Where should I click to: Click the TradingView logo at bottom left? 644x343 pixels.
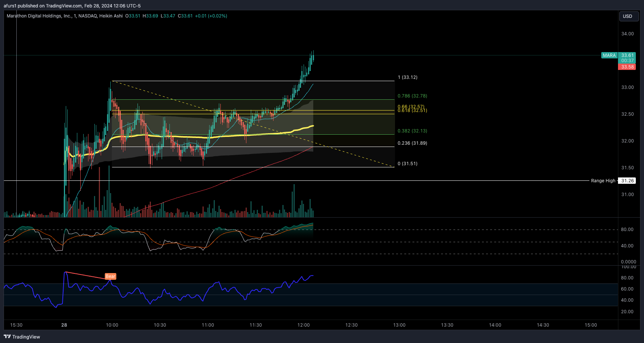22,337
